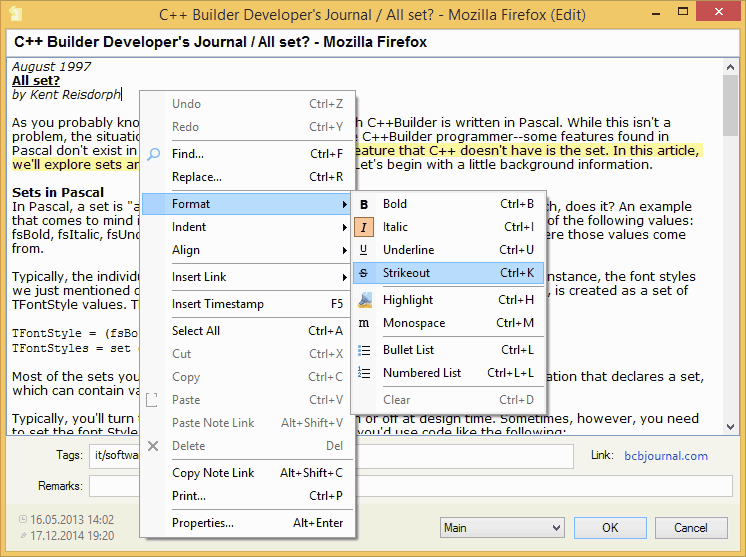Click the app icon in title bar

pos(16,14)
